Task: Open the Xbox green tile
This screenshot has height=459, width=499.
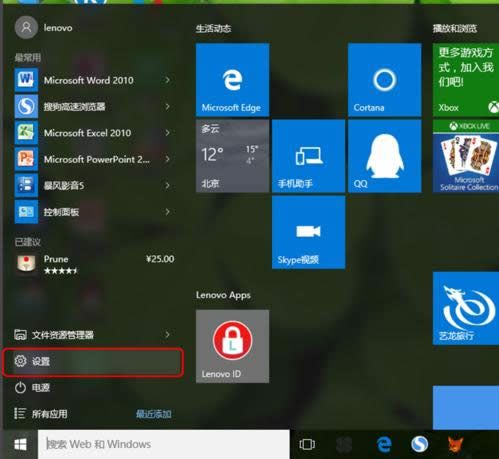Action: click(x=466, y=80)
